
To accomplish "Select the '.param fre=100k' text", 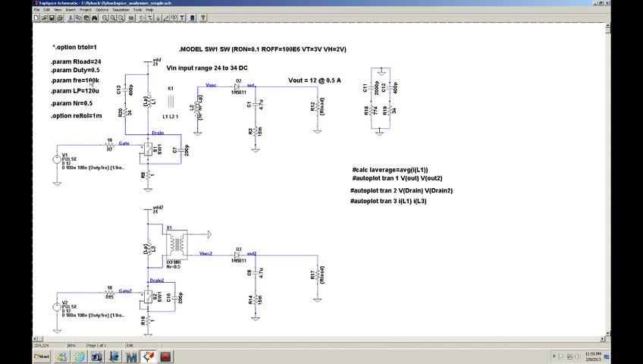I will click(x=75, y=80).
